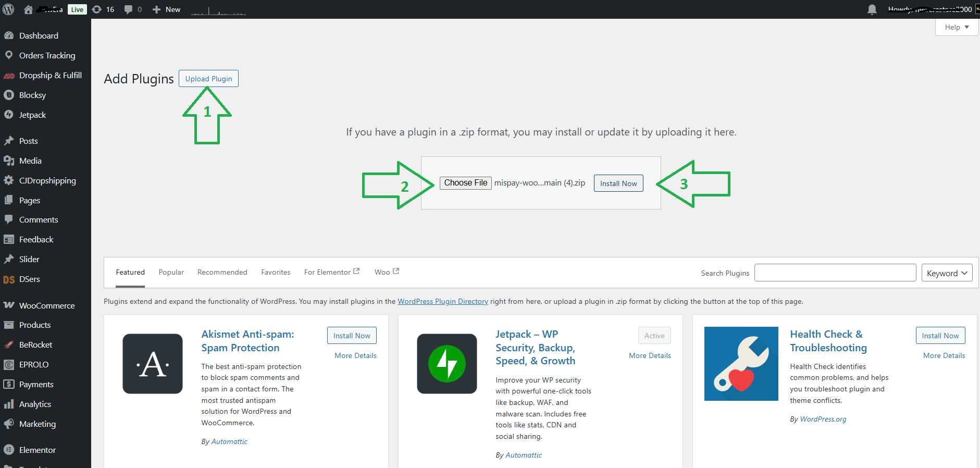Open the comments bubble in admin bar
This screenshot has width=980, height=468.
128,9
